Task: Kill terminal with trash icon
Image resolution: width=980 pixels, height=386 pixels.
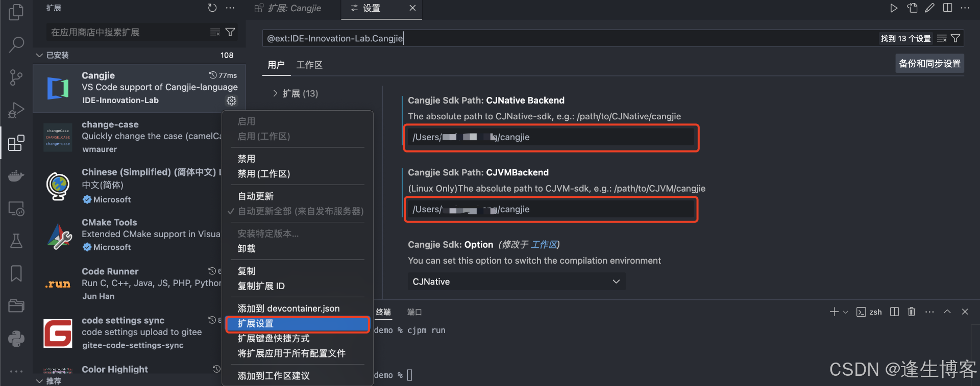Action: 912,312
